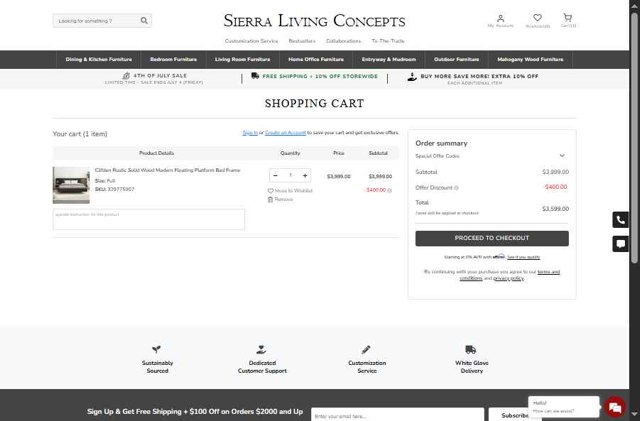Click See if you qualify Affirm link

(x=524, y=257)
